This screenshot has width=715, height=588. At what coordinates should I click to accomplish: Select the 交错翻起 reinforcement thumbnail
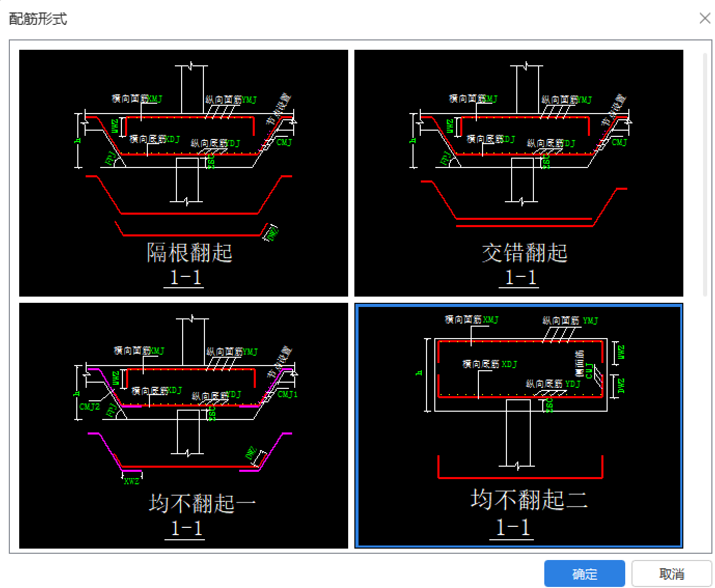519,173
